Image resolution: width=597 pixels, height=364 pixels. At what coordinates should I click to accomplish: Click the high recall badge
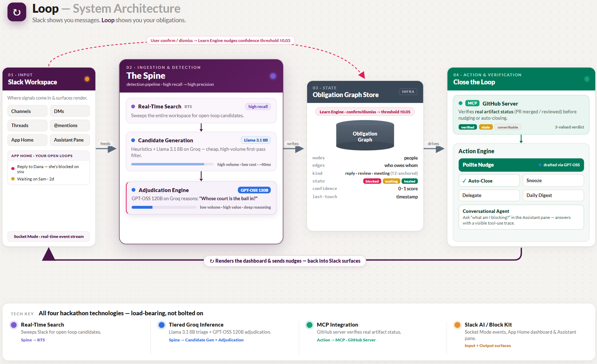tap(258, 107)
